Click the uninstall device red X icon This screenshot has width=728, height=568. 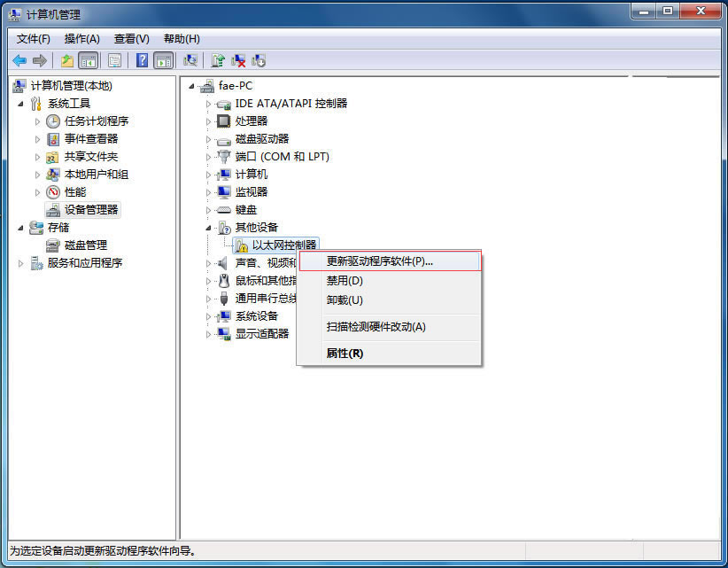(x=238, y=60)
